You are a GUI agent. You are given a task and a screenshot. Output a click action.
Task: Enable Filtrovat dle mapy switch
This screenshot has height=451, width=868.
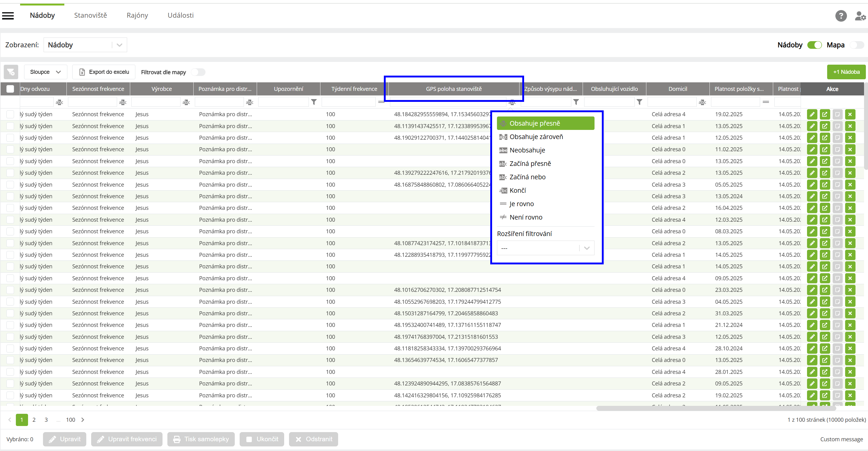(x=198, y=72)
